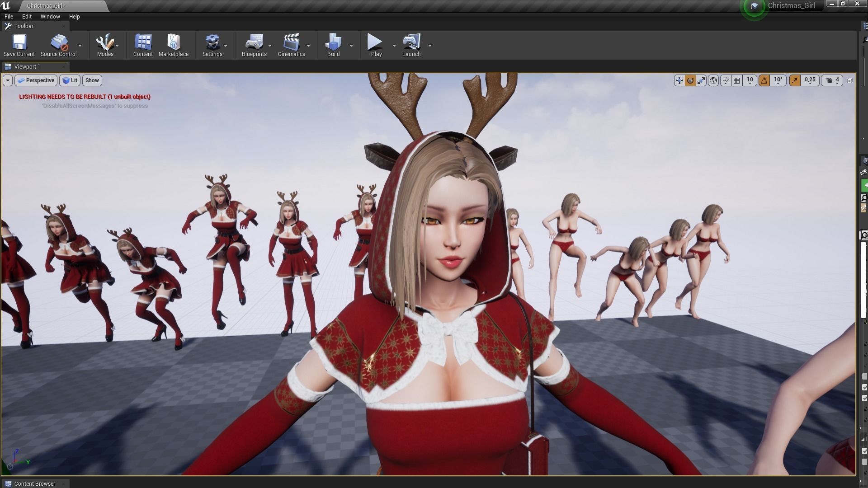
Task: Expand Cinematics dropdown arrow
Action: (308, 45)
